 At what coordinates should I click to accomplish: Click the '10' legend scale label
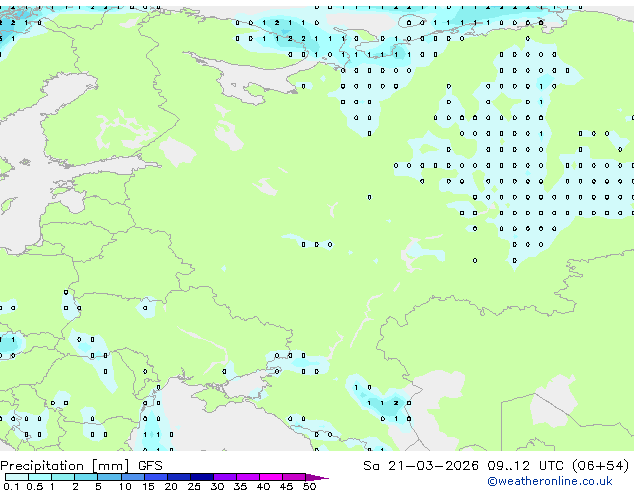[x=125, y=486]
